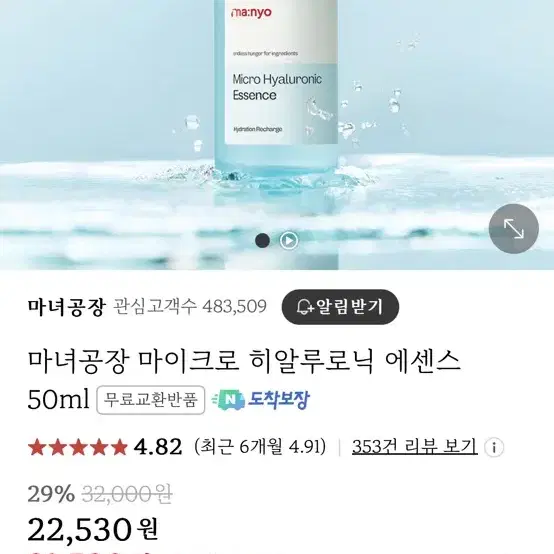Open the 마녀공장 store name link
This screenshot has width=554, height=554.
(67, 307)
